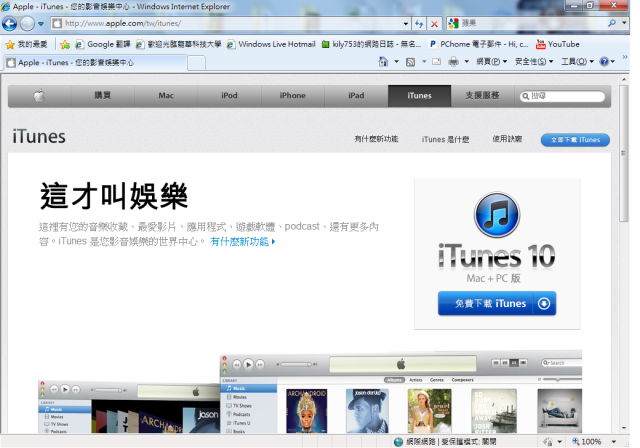
Task: Open the 100% zoom level dropdown
Action: click(613, 442)
